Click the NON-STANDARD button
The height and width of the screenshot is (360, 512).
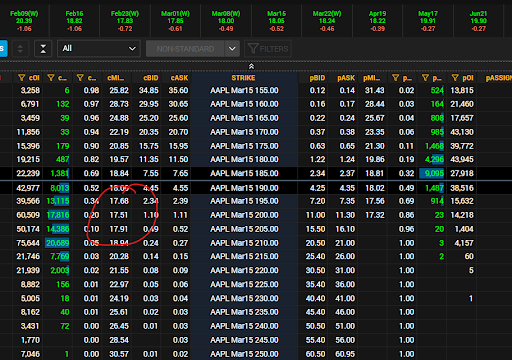pyautogui.click(x=185, y=49)
